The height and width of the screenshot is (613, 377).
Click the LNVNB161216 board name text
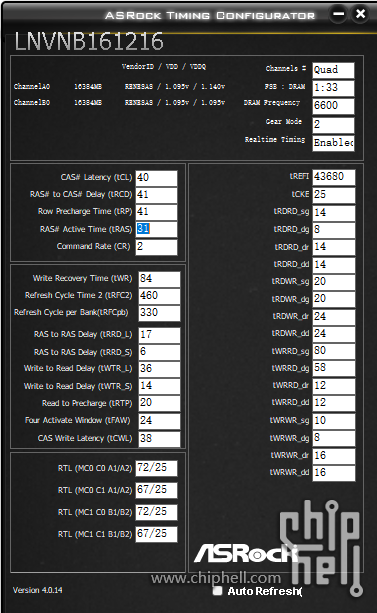(89, 41)
